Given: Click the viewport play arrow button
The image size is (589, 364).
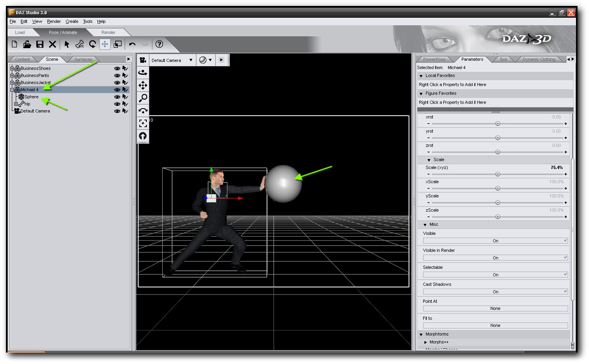Looking at the screenshot, I should pos(221,60).
